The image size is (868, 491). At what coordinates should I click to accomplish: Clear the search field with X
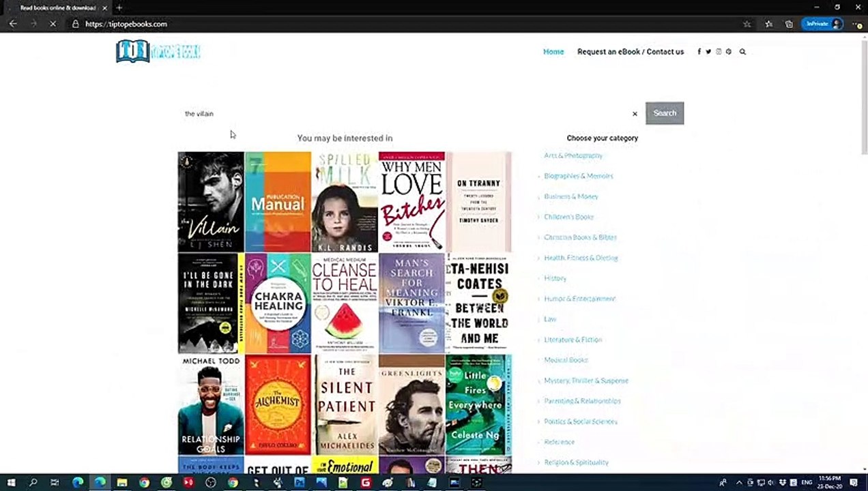click(x=635, y=114)
